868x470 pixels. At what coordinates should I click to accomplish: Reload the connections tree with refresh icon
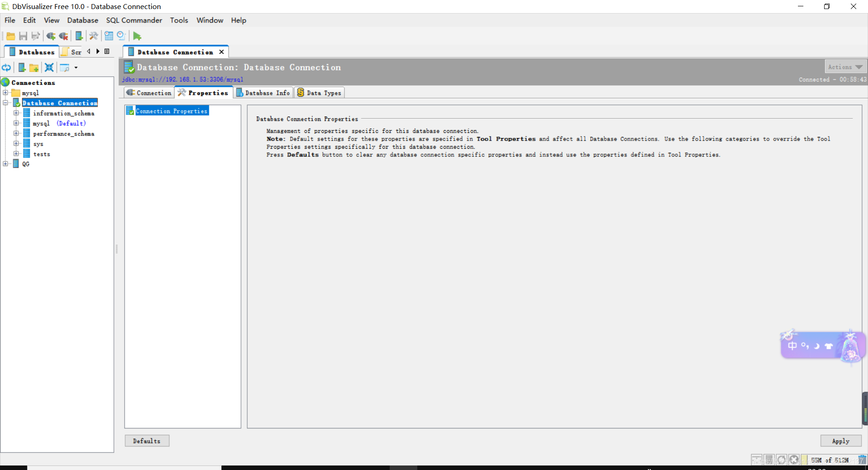(6, 68)
